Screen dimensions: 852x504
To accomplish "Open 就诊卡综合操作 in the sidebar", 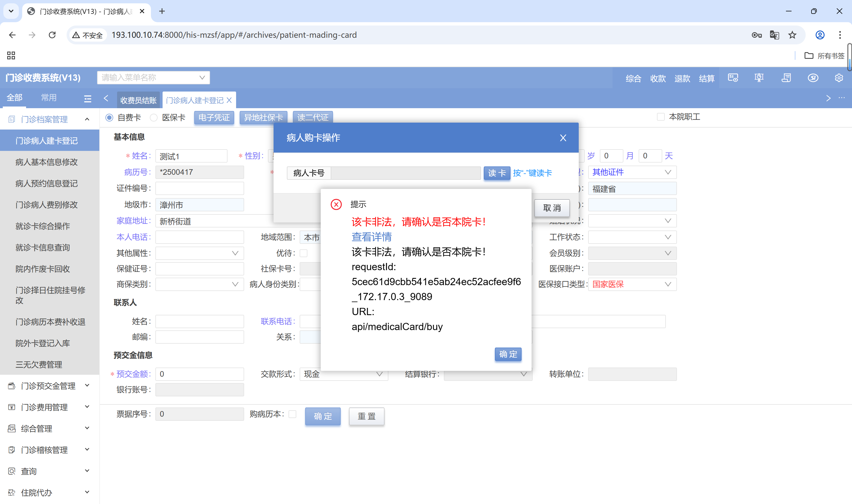I will click(x=43, y=226).
